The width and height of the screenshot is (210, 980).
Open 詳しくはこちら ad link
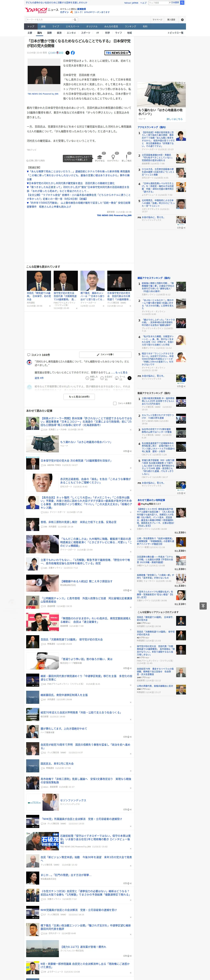tap(175, 119)
